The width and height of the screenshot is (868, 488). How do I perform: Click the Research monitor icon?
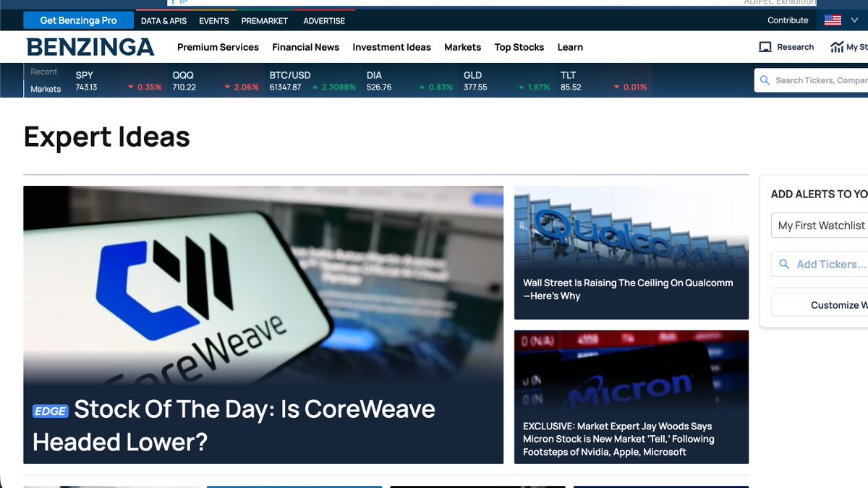point(765,47)
